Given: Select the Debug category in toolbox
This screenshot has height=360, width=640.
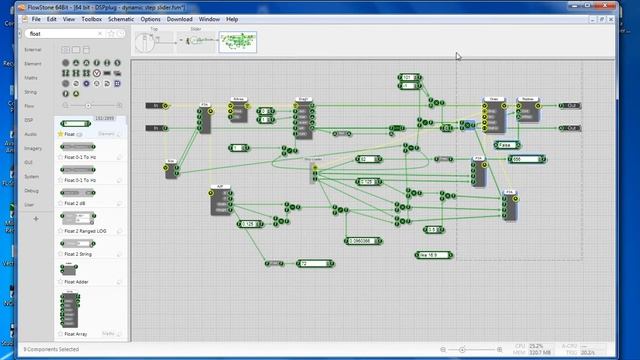Looking at the screenshot, I should point(31,191).
